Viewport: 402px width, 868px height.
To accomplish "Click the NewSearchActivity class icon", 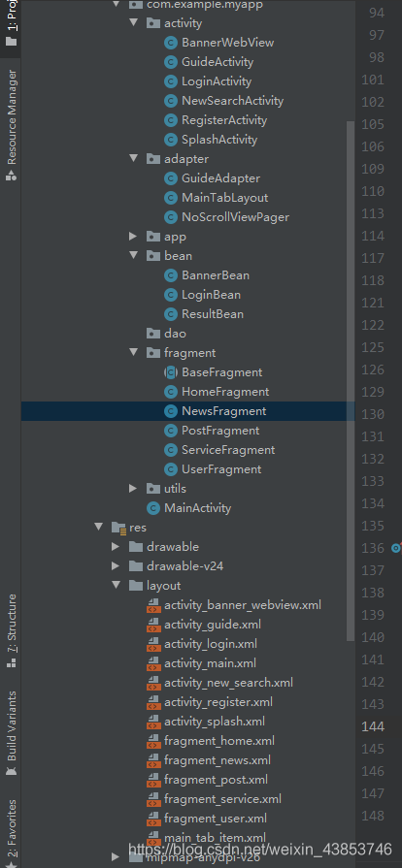I will point(171,101).
